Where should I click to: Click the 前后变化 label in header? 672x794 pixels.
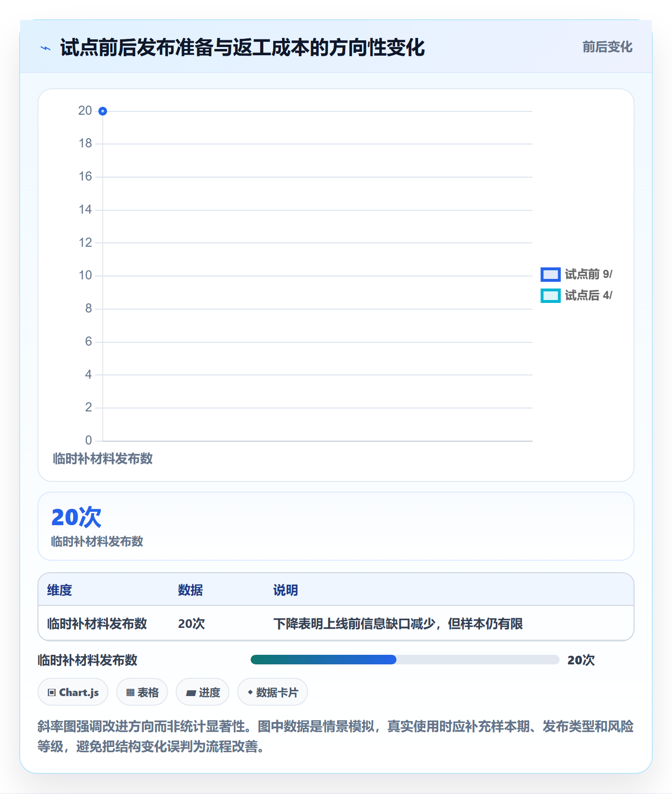pyautogui.click(x=607, y=47)
